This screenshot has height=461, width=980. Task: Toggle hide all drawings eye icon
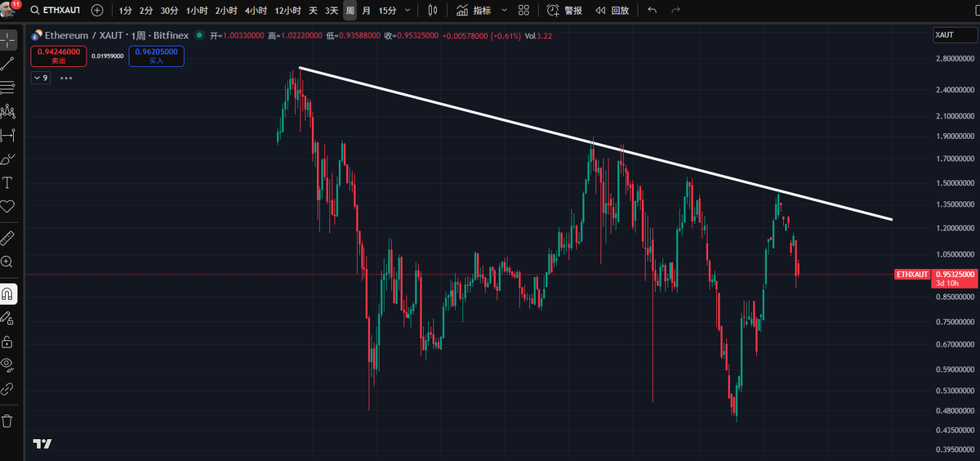coord(7,365)
